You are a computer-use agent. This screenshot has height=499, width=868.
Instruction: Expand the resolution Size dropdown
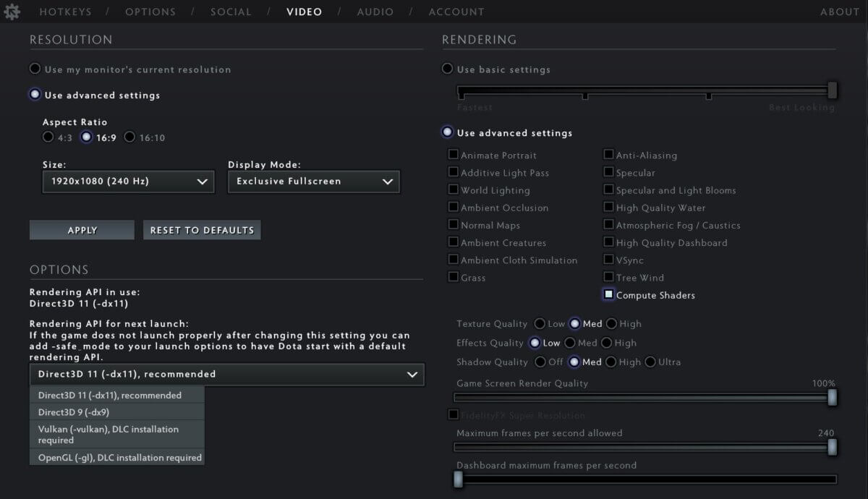click(128, 182)
